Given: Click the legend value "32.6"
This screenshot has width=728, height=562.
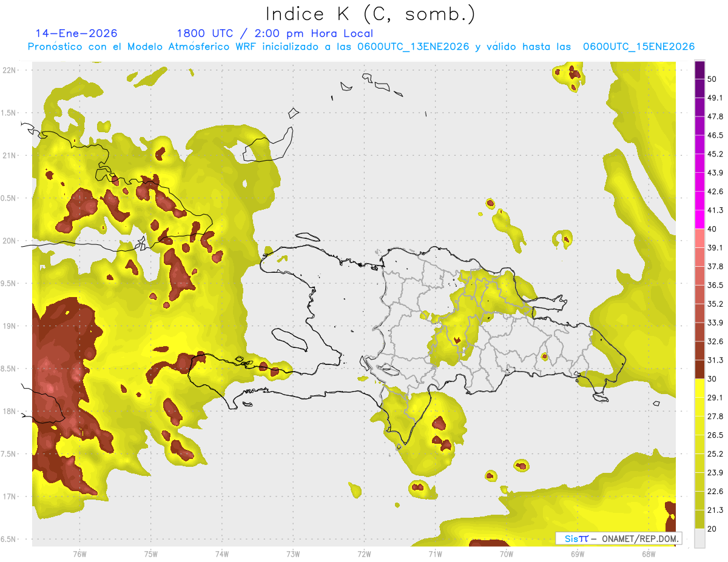Looking at the screenshot, I should [x=715, y=341].
